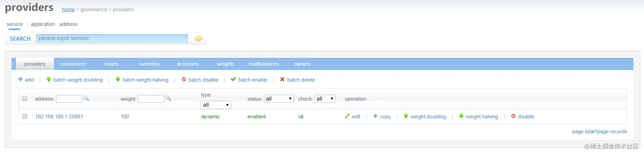Focus the please.input.service search field
The width and height of the screenshot is (644, 155).
coord(112,38)
